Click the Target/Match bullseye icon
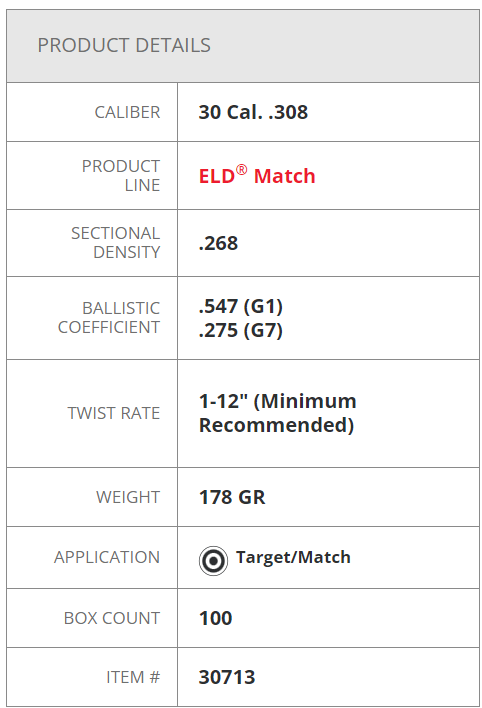The height and width of the screenshot is (708, 482). click(213, 561)
